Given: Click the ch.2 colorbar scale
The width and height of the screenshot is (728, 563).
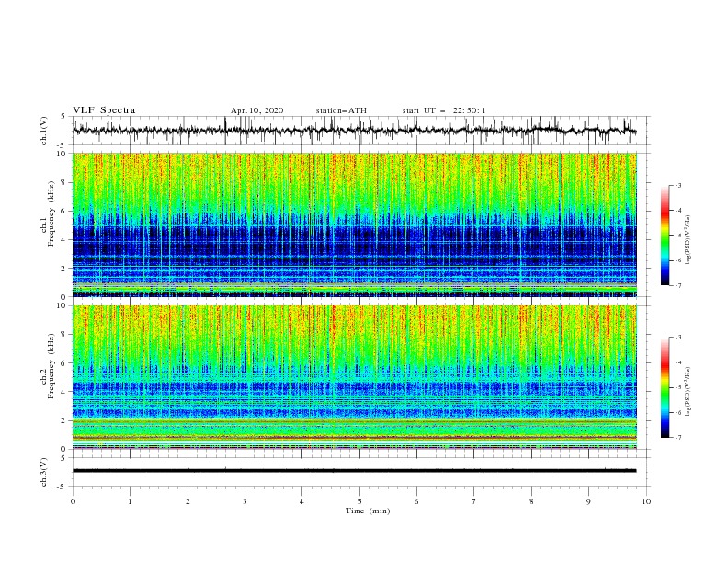Looking at the screenshot, I should click(665, 387).
